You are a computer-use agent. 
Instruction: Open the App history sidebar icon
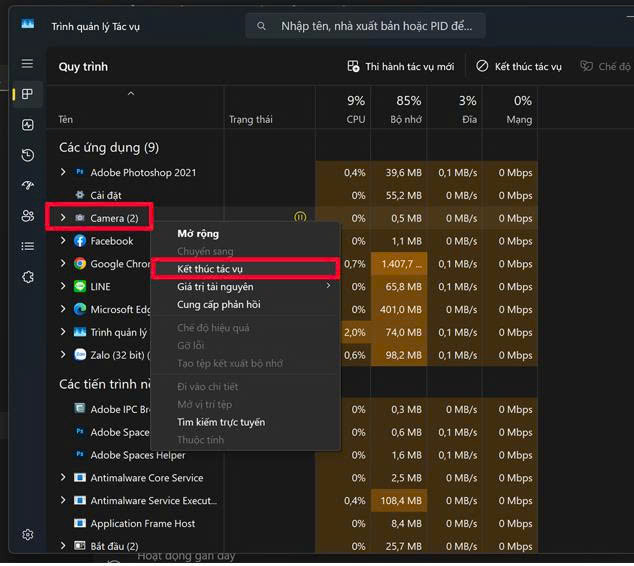coord(27,155)
